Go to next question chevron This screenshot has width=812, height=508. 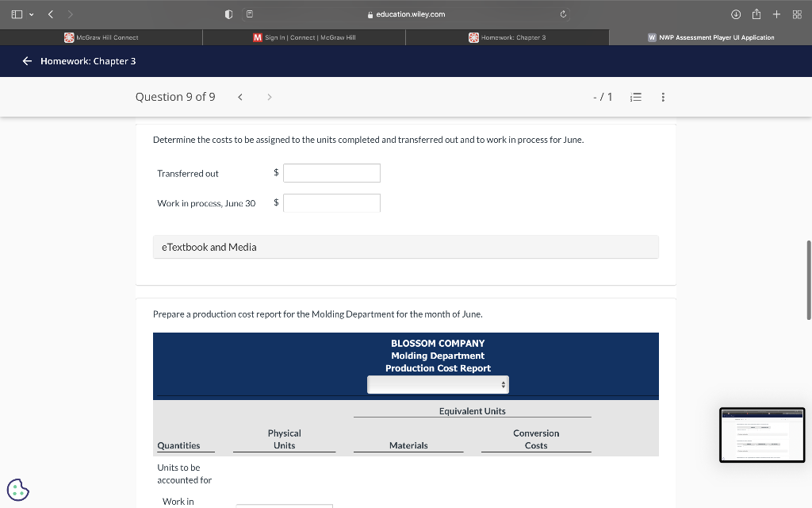pyautogui.click(x=270, y=97)
